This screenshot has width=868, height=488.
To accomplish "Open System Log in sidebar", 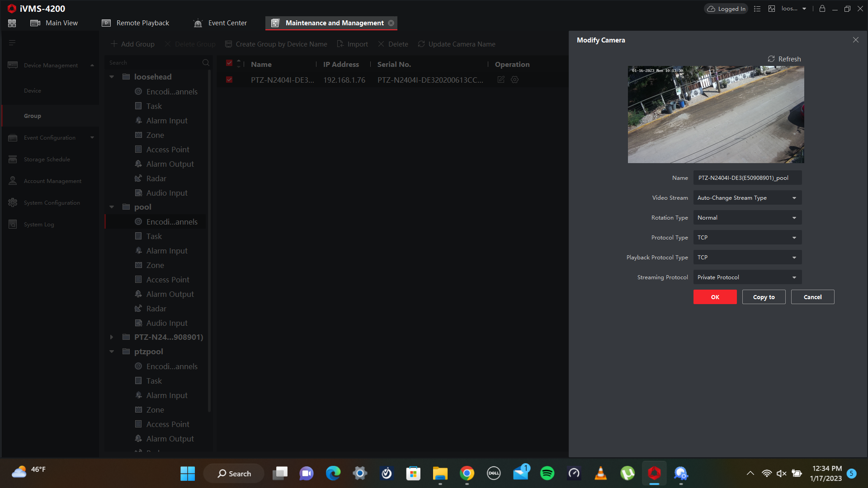I will coord(39,225).
